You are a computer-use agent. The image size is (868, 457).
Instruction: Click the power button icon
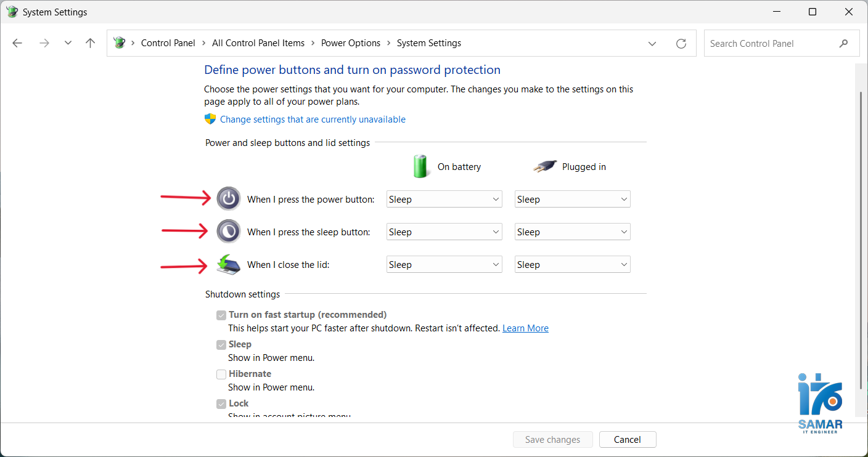pyautogui.click(x=229, y=199)
